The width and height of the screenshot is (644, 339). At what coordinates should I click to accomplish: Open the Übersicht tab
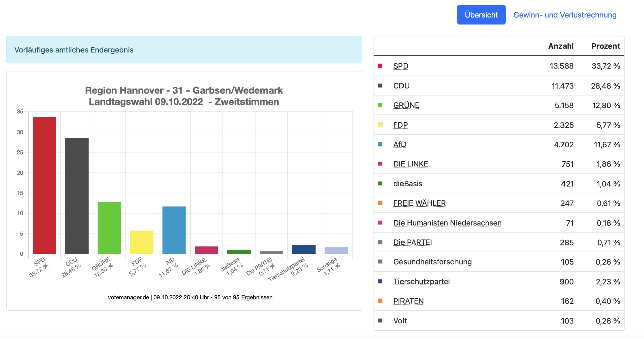pos(481,15)
